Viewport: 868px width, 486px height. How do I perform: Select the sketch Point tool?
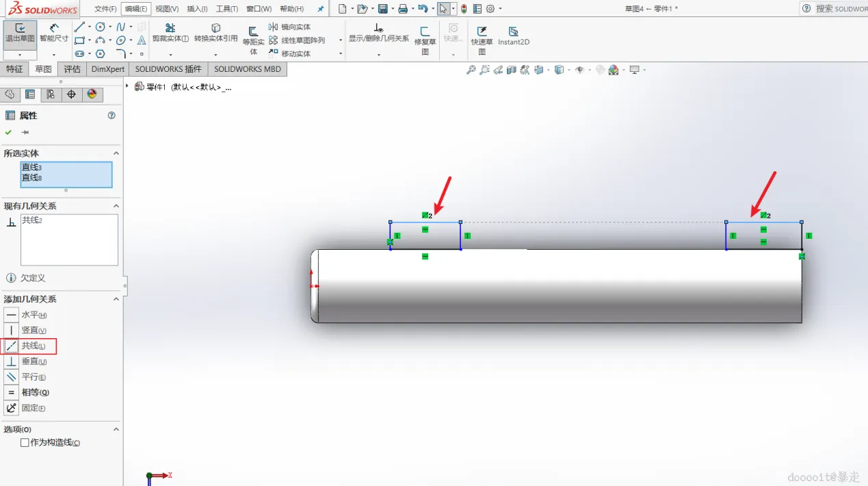coord(142,53)
